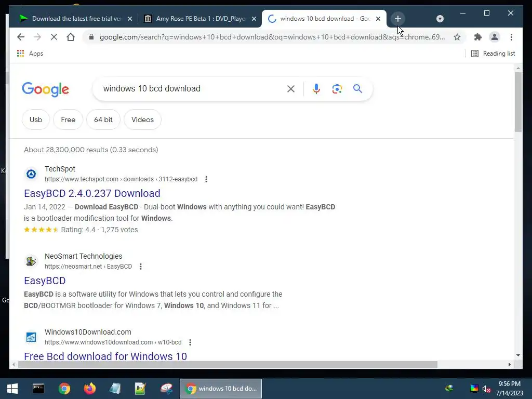The image size is (532, 399).
Task: Launch Firefox from the taskbar
Action: (89, 389)
